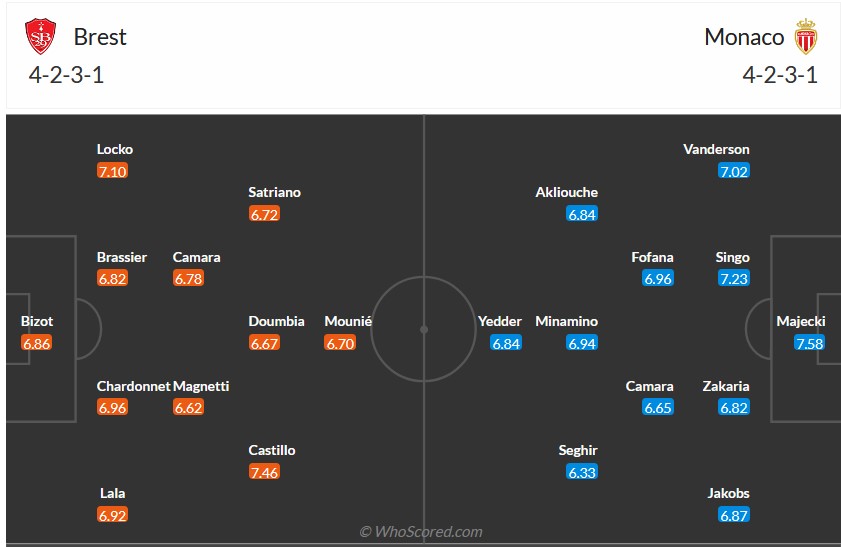Click Castillo's 7.46 rating badge

(x=264, y=472)
